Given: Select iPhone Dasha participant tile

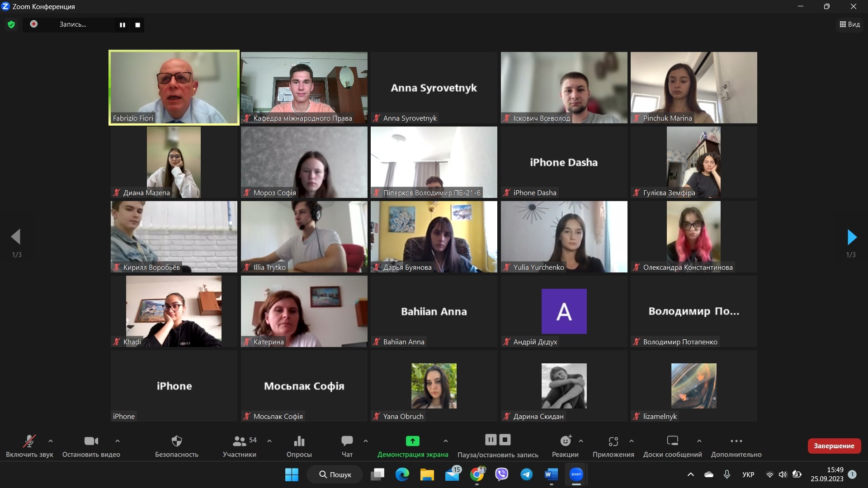Looking at the screenshot, I should 564,162.
